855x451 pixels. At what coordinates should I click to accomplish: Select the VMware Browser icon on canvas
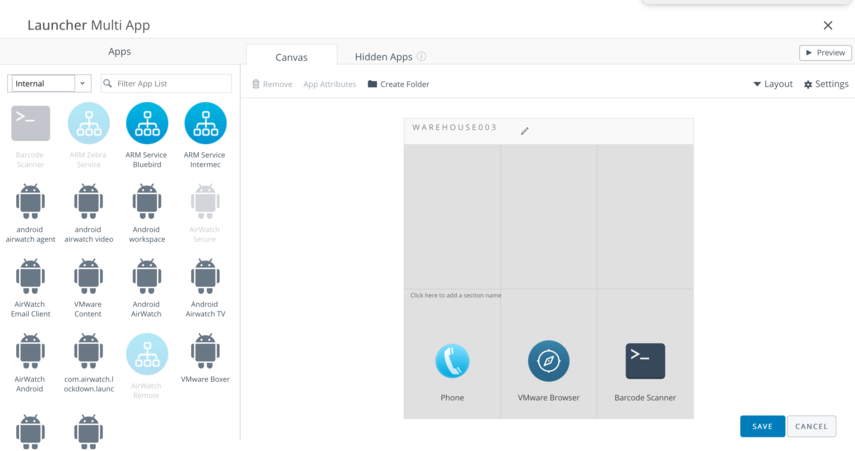coord(548,361)
